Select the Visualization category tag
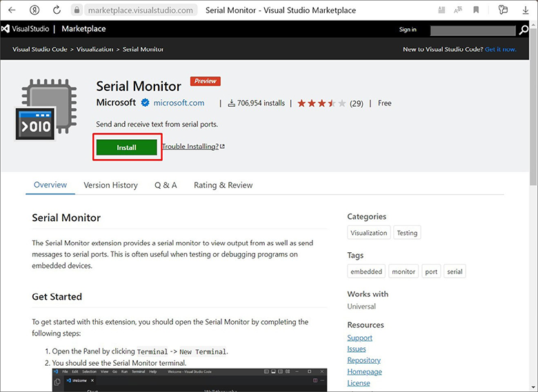Viewport: 538px width, 392px height. (369, 233)
